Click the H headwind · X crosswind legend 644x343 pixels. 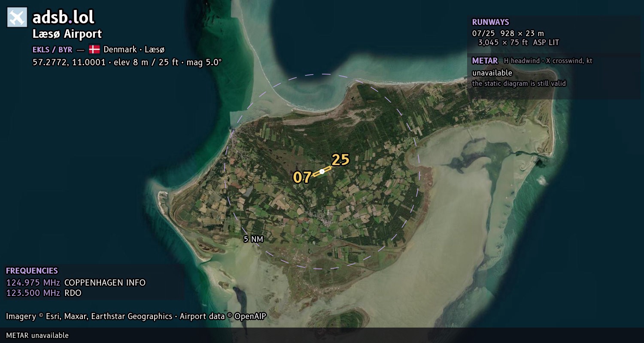pyautogui.click(x=548, y=61)
